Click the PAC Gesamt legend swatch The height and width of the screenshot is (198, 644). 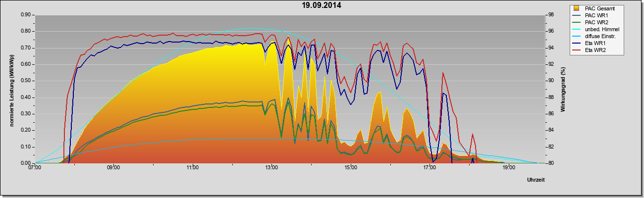[576, 8]
